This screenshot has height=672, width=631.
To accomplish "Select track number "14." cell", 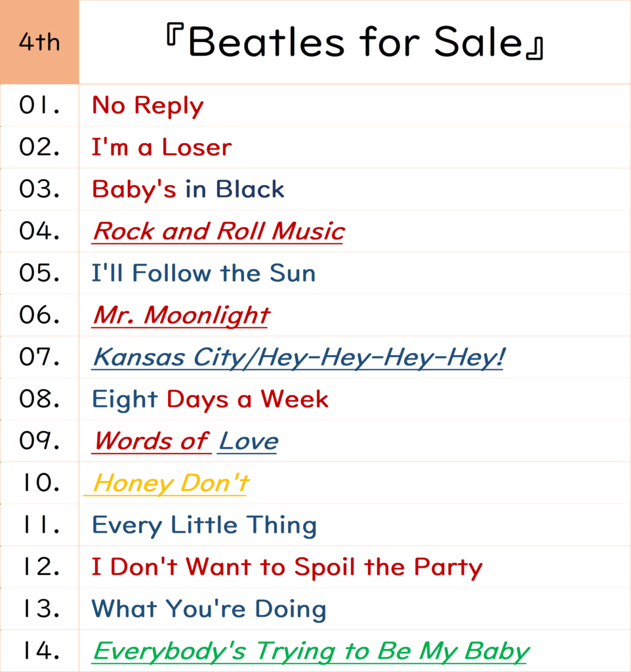I will [x=39, y=652].
